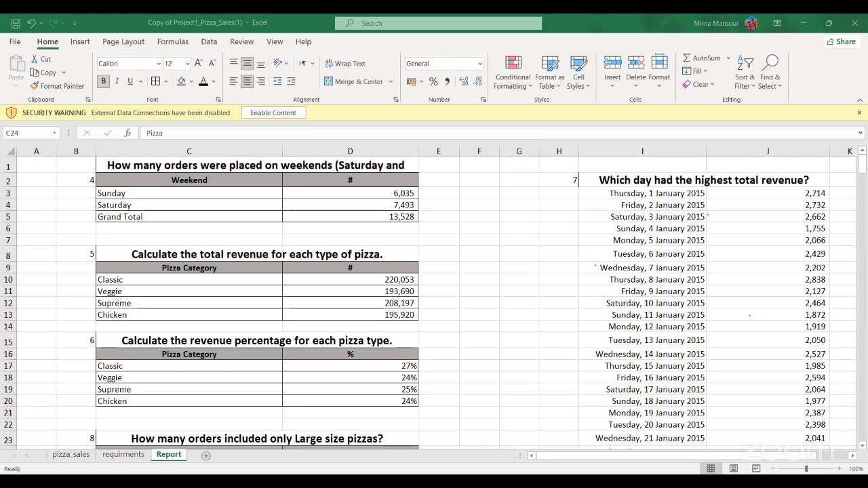This screenshot has width=868, height=488.
Task: Toggle top align
Action: coord(233,63)
